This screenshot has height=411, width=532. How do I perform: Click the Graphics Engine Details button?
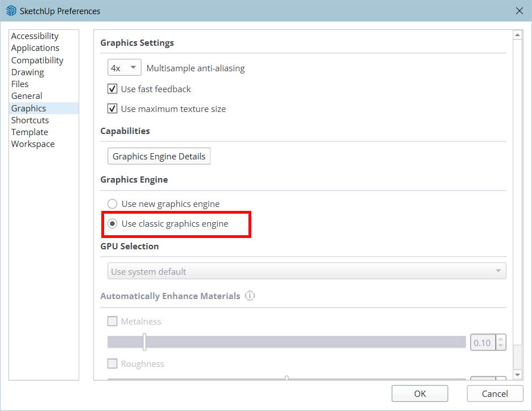tap(159, 156)
